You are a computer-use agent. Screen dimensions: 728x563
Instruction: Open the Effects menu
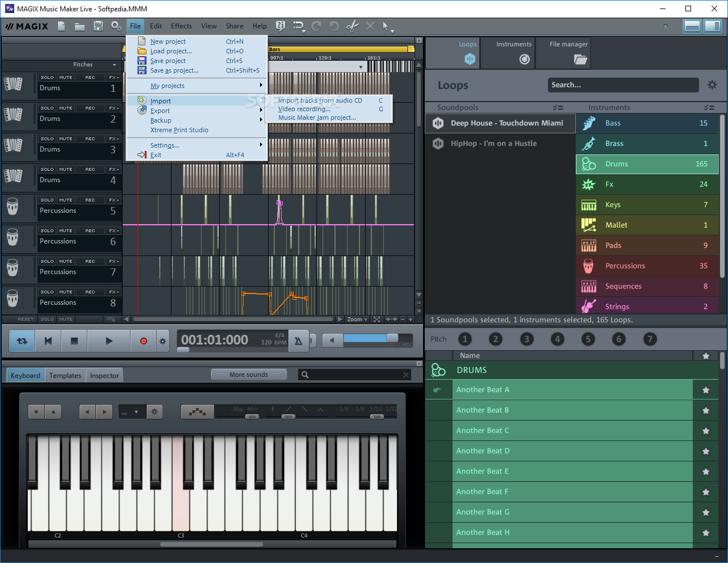point(181,26)
